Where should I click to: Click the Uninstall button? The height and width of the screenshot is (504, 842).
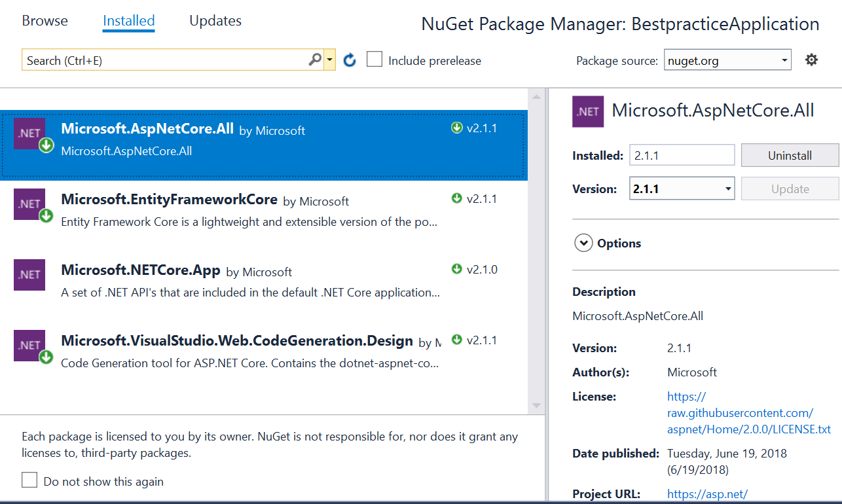(x=790, y=155)
